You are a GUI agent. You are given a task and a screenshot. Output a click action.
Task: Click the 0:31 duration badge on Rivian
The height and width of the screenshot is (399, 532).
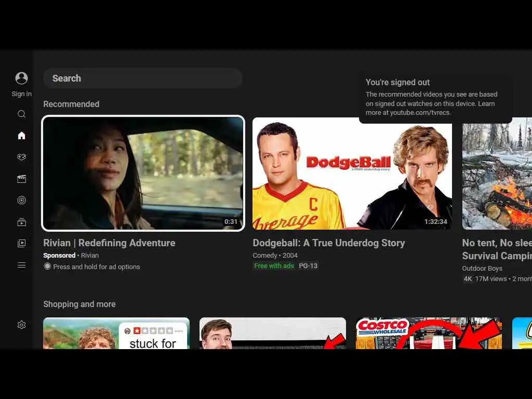coord(231,221)
